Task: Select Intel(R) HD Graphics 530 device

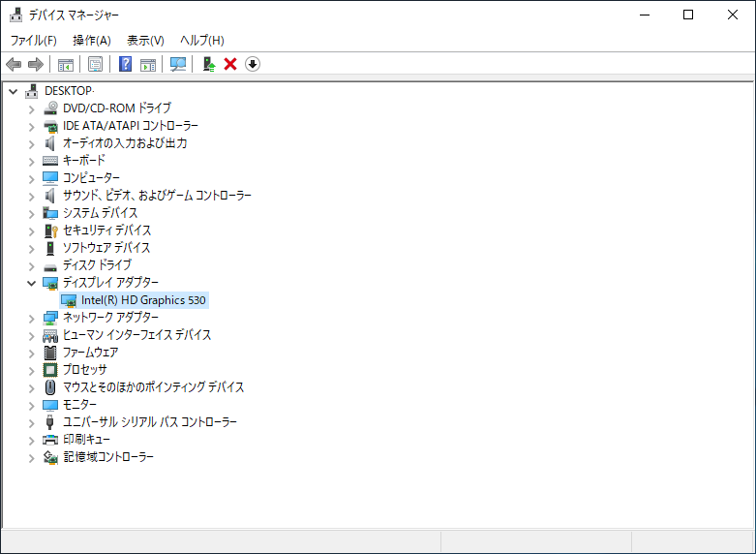Action: (x=143, y=300)
